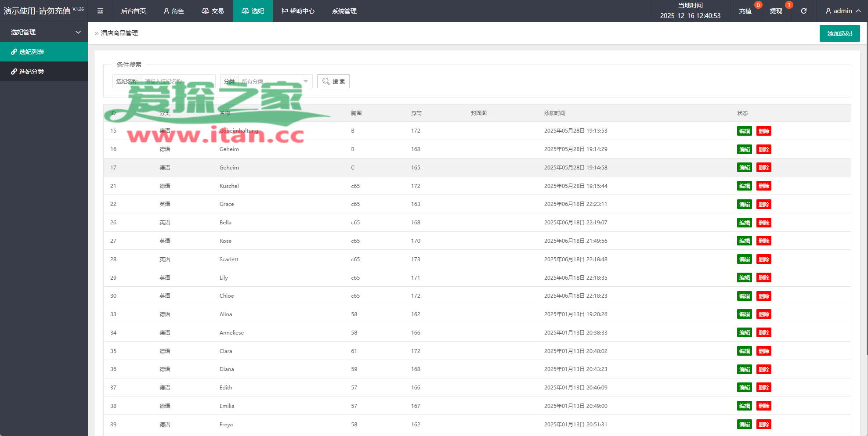This screenshot has width=868, height=436.
Task: Click the magnifier search button
Action: point(333,81)
